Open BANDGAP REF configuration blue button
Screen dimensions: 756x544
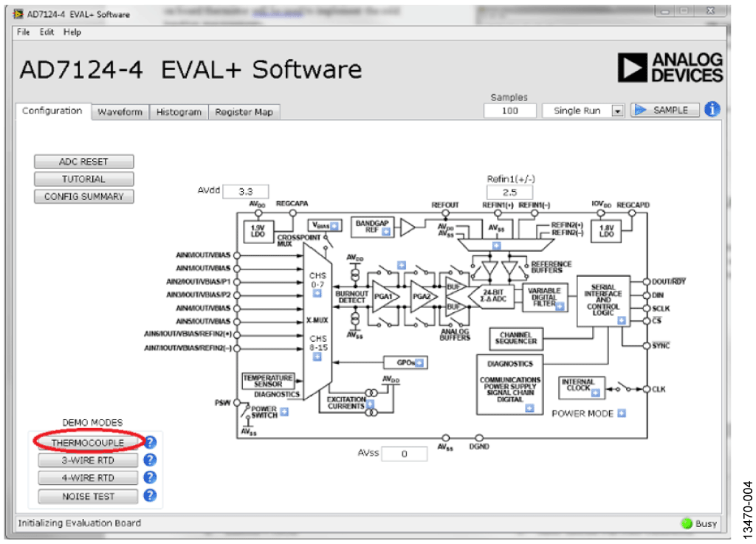pos(386,232)
